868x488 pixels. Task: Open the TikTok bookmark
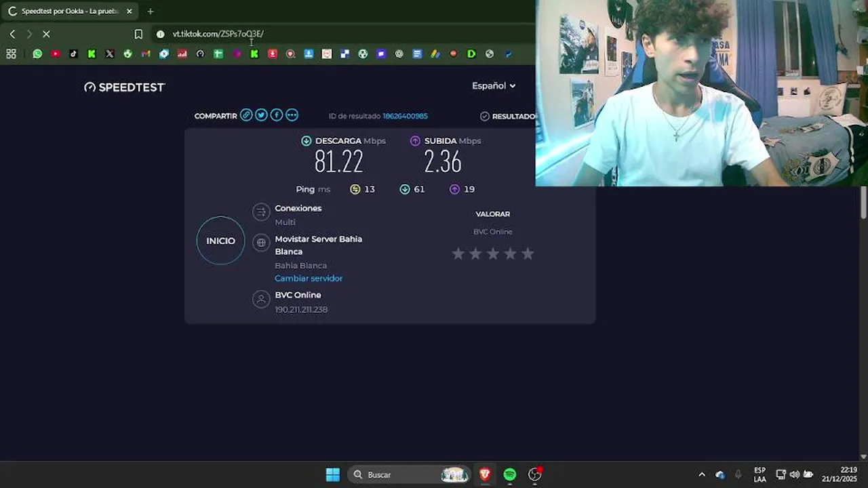click(x=73, y=54)
